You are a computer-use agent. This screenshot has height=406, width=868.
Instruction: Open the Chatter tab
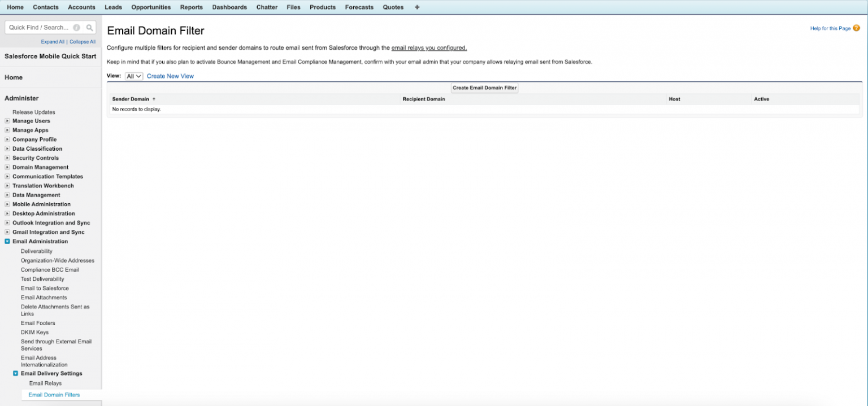pyautogui.click(x=266, y=7)
